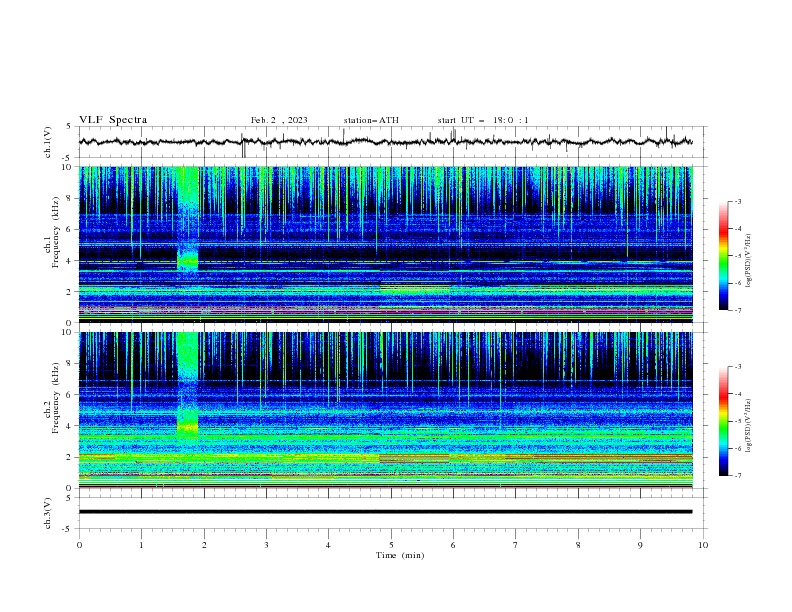Image resolution: width=792 pixels, height=612 pixels.
Task: Click the "5" tick of ch.1(V) axis
Action: coord(70,126)
